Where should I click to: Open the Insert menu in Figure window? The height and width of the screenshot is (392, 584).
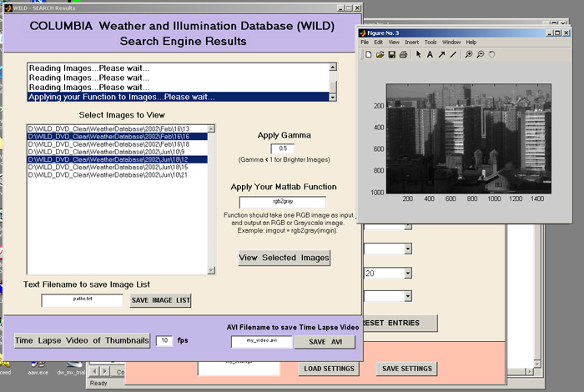[412, 42]
